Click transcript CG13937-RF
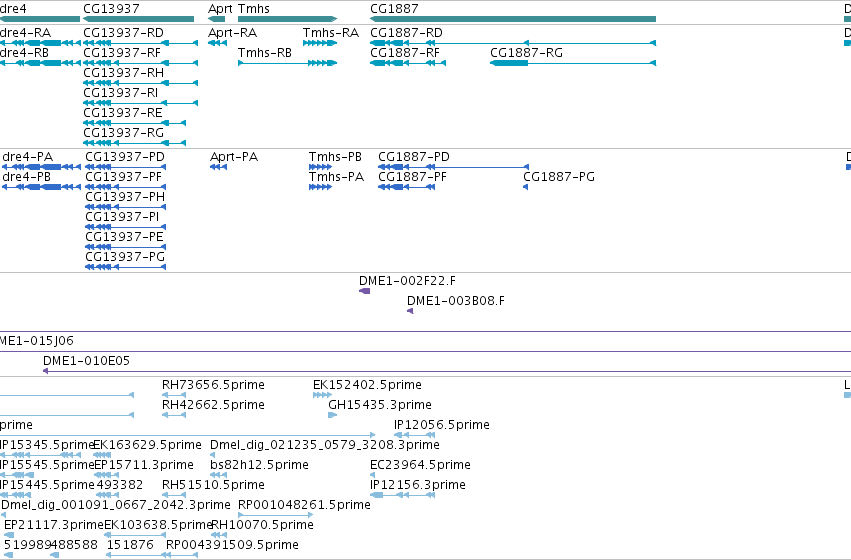This screenshot has height=560, width=851. pyautogui.click(x=141, y=63)
